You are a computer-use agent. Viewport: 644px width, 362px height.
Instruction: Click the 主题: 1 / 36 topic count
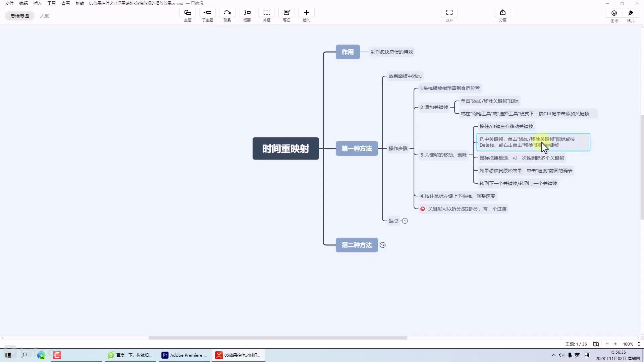point(576,344)
